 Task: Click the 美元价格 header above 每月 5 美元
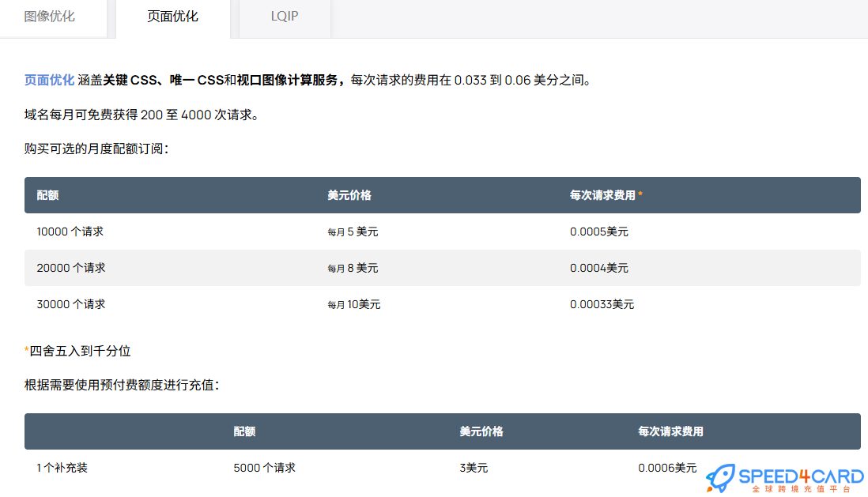(x=349, y=195)
